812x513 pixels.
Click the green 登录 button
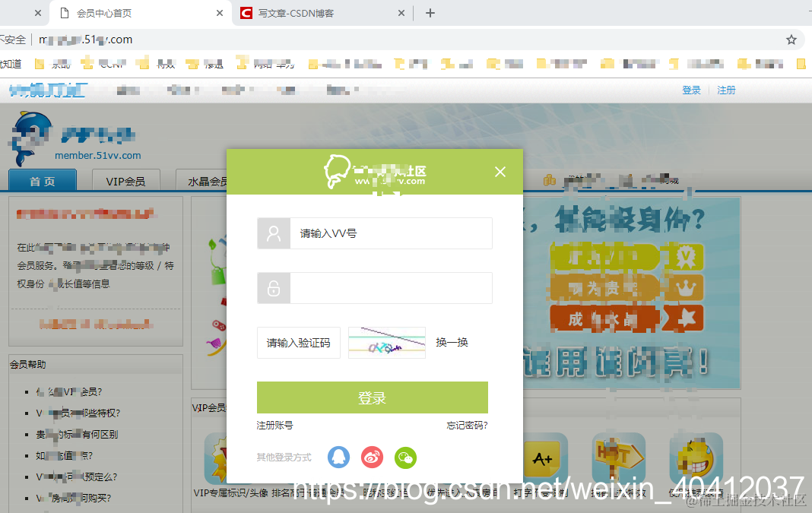point(371,397)
